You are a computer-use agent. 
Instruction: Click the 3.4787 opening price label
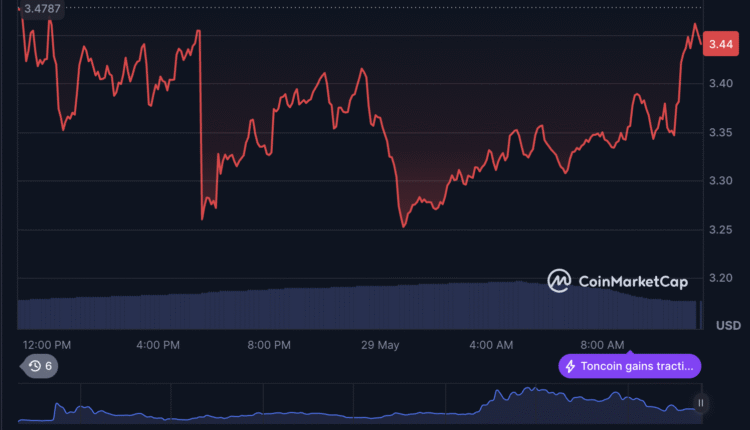[x=42, y=8]
